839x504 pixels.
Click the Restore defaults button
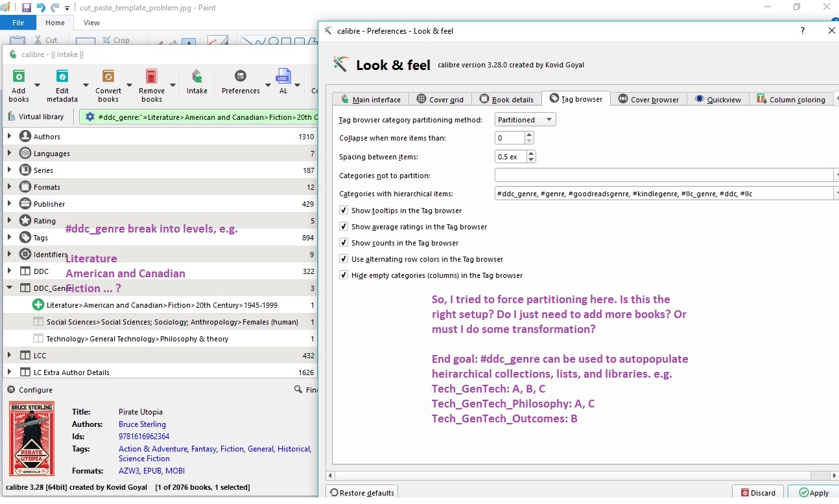[362, 493]
